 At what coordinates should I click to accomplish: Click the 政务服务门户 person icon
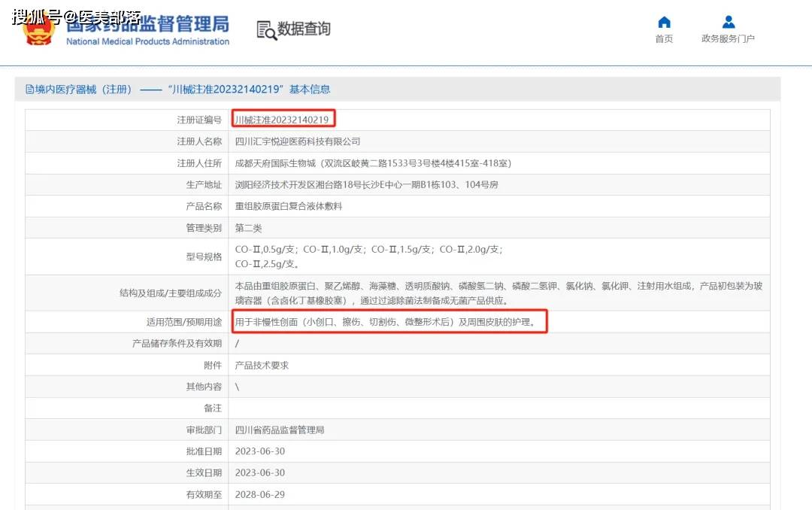728,22
